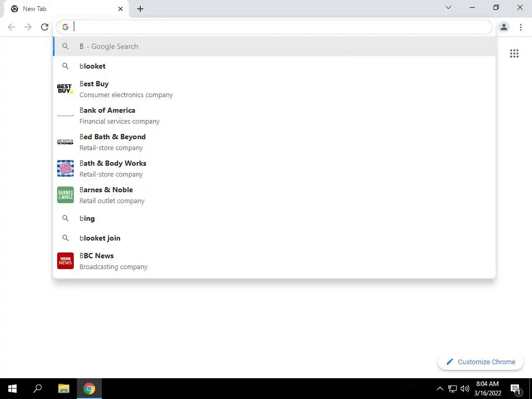This screenshot has width=532, height=399.
Task: Click the Chrome taskbar icon
Action: [89, 389]
